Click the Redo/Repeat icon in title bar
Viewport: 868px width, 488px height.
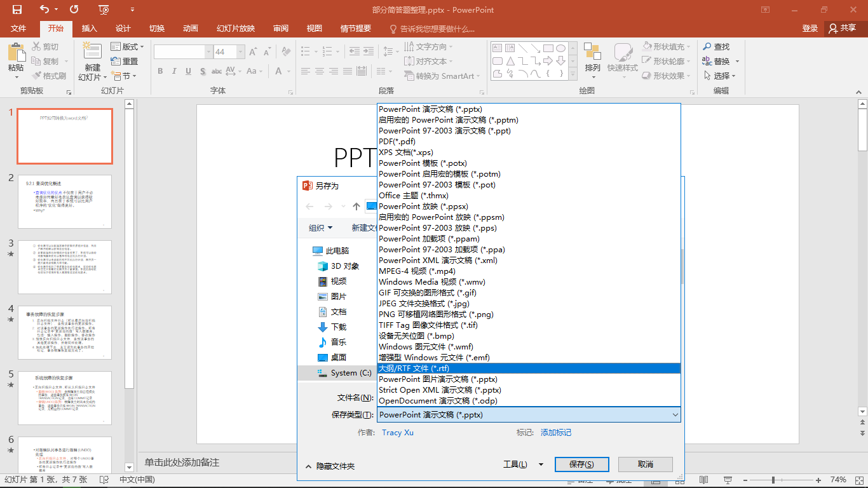click(x=74, y=10)
